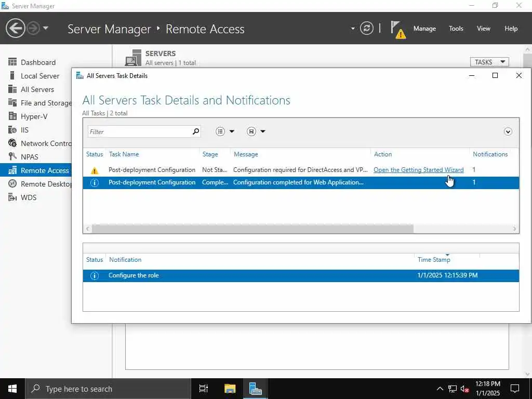Click the search magnifier in Filter box
The height and width of the screenshot is (399, 532).
tap(196, 131)
